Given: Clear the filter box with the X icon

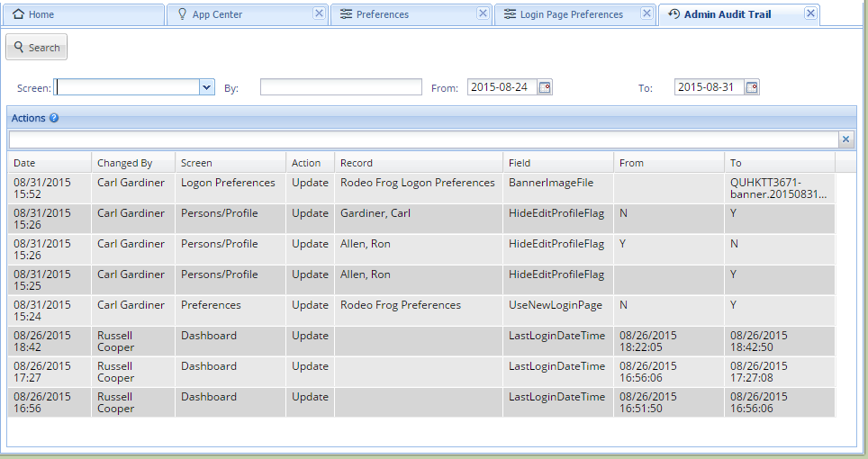Looking at the screenshot, I should tap(845, 139).
